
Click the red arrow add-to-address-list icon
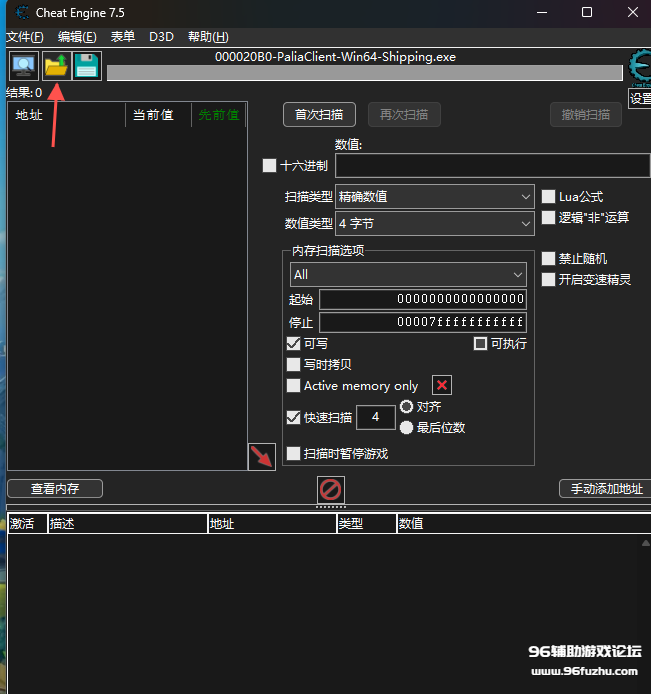pyautogui.click(x=261, y=457)
